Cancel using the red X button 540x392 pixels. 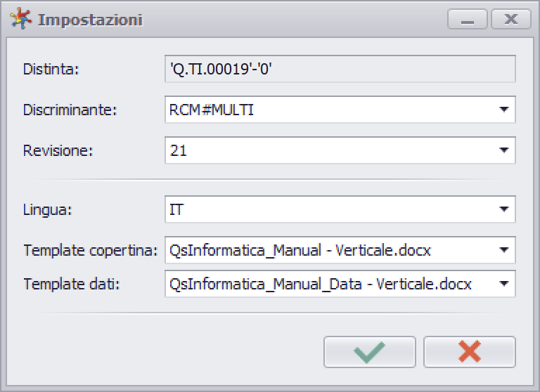pos(470,352)
